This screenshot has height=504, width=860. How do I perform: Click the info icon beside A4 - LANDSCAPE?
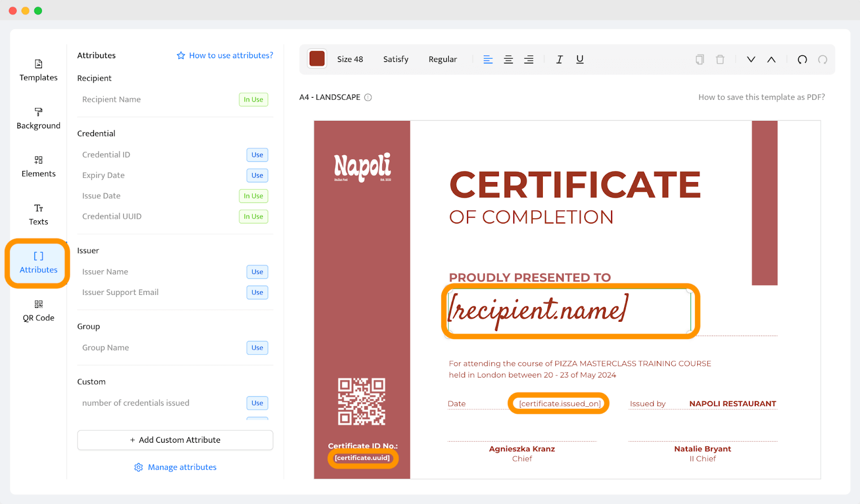(x=368, y=97)
